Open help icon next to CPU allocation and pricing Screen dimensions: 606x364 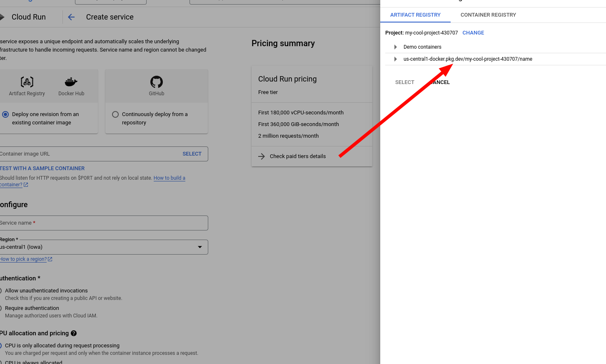click(x=74, y=333)
